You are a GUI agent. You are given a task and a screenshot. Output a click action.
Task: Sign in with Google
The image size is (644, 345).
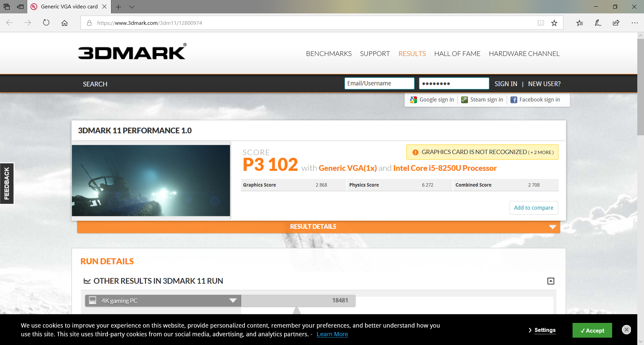[432, 100]
